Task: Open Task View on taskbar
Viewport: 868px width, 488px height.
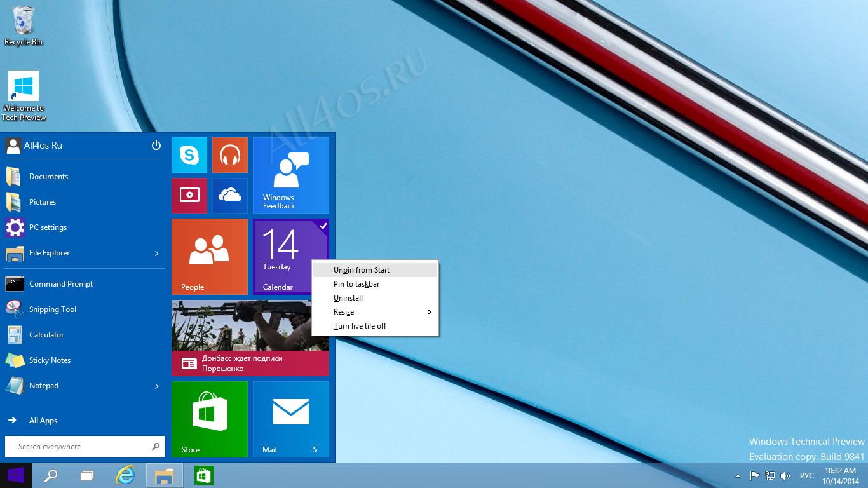Action: point(87,475)
